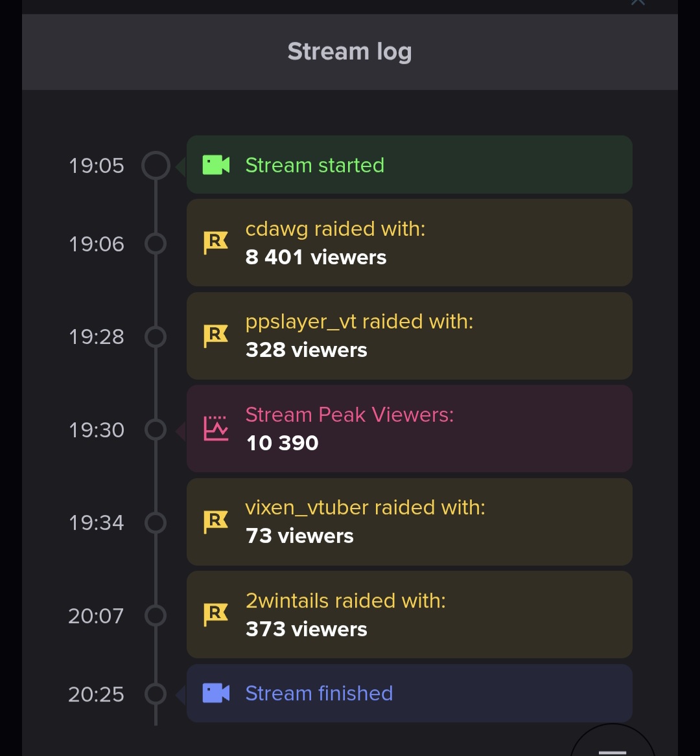Open the cdawg raided with 8 401 viewers entry
The width and height of the screenshot is (700, 756).
point(409,242)
